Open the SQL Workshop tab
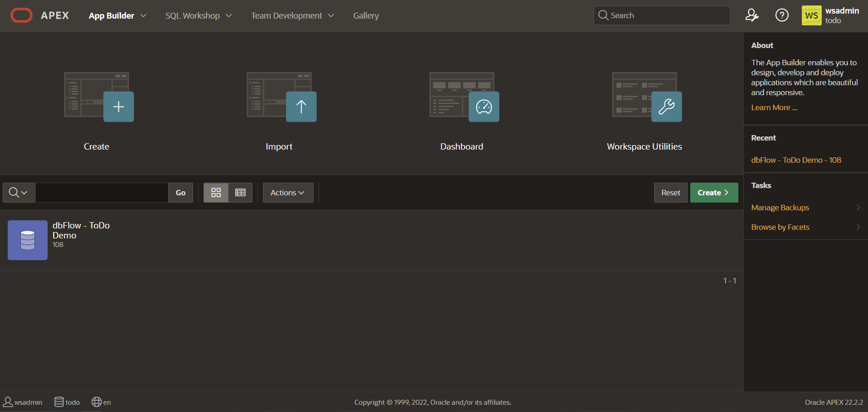This screenshot has width=868, height=412. pyautogui.click(x=193, y=15)
